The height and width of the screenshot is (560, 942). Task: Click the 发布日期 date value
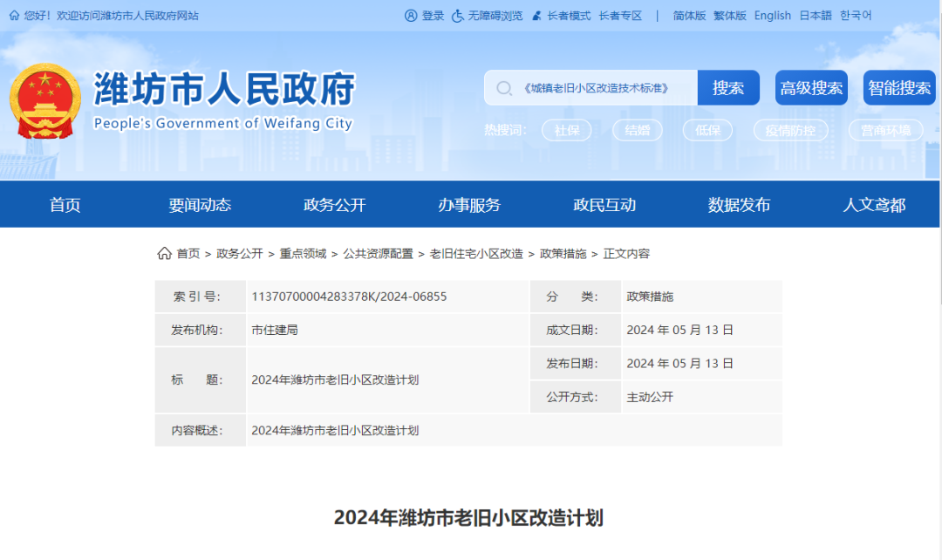[x=680, y=364]
